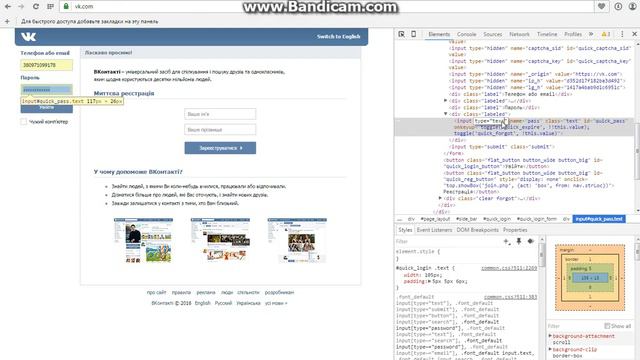
Task: Enable the Show all checkbox in Computed
Action: 607,326
